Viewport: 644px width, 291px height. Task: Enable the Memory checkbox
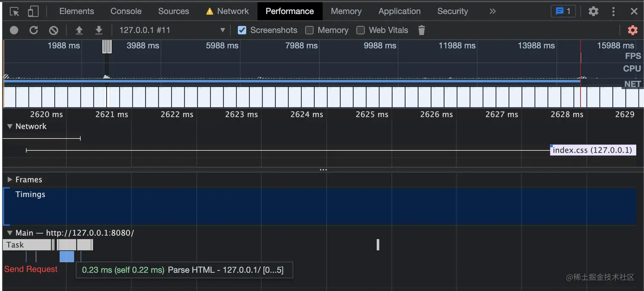[310, 30]
